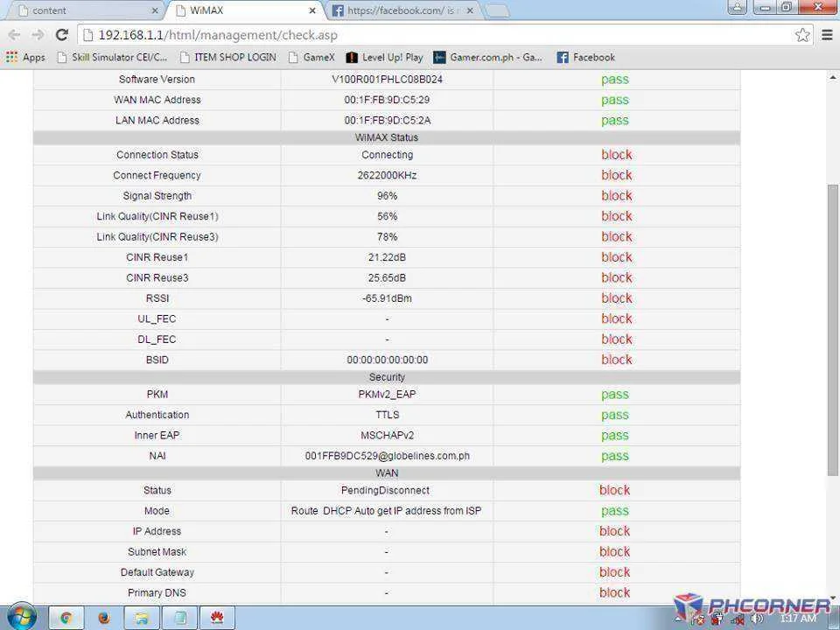This screenshot has width=840, height=630.
Task: Click the RSSI -65.91dBm value
Action: click(x=387, y=298)
